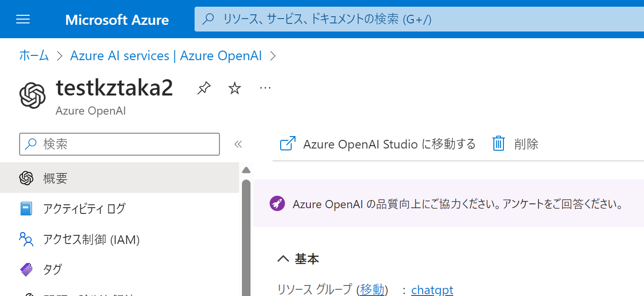Collapse the sidebar with double chevron
The width and height of the screenshot is (644, 296).
click(x=238, y=144)
